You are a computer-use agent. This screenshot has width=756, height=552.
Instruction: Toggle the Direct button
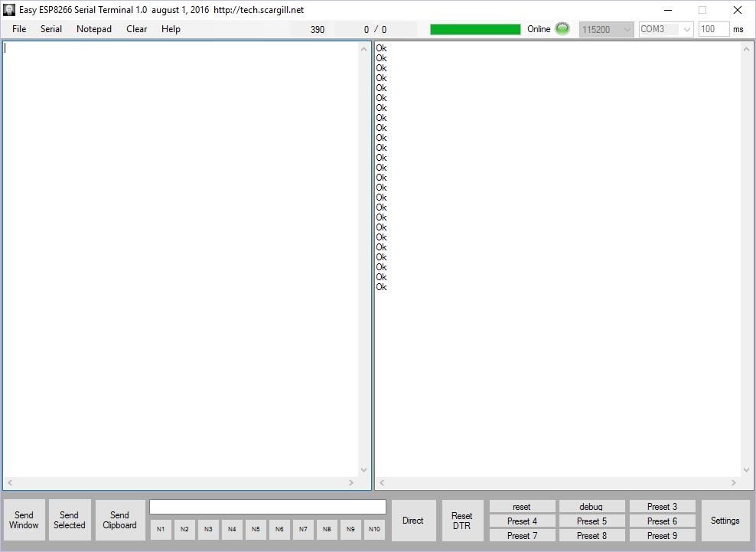412,521
